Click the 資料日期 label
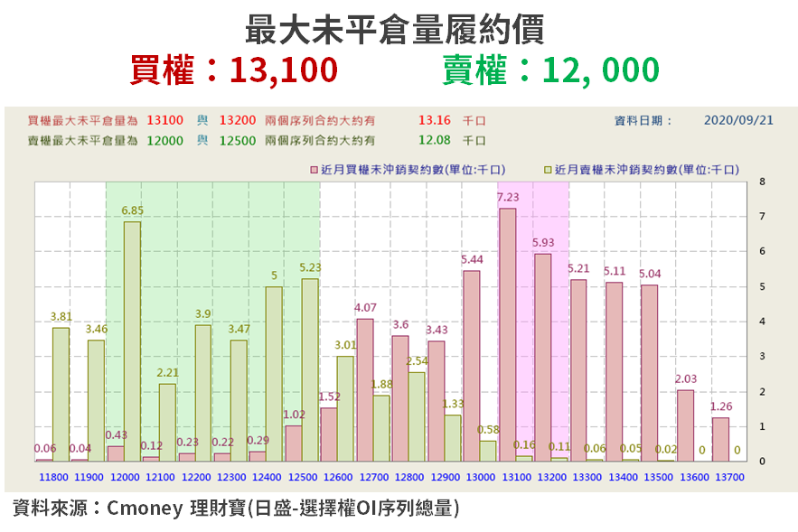 click(643, 120)
